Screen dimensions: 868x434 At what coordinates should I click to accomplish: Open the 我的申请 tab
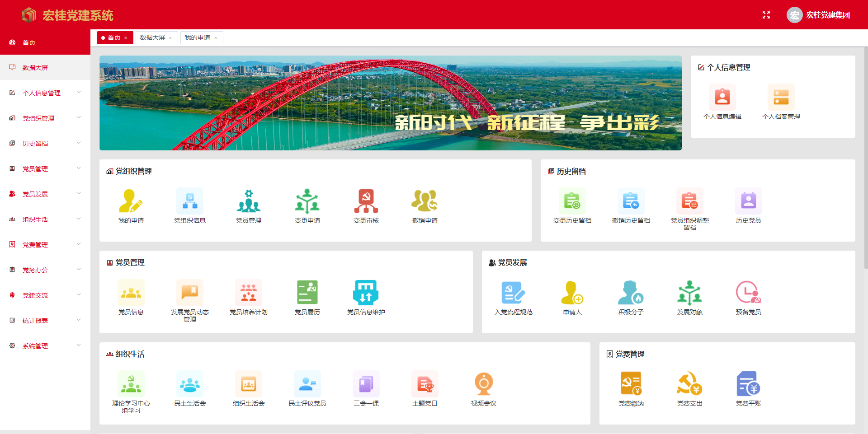[x=198, y=37]
